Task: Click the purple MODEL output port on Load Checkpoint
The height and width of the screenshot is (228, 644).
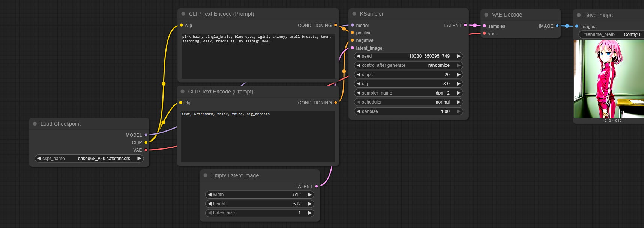Action: tap(146, 135)
